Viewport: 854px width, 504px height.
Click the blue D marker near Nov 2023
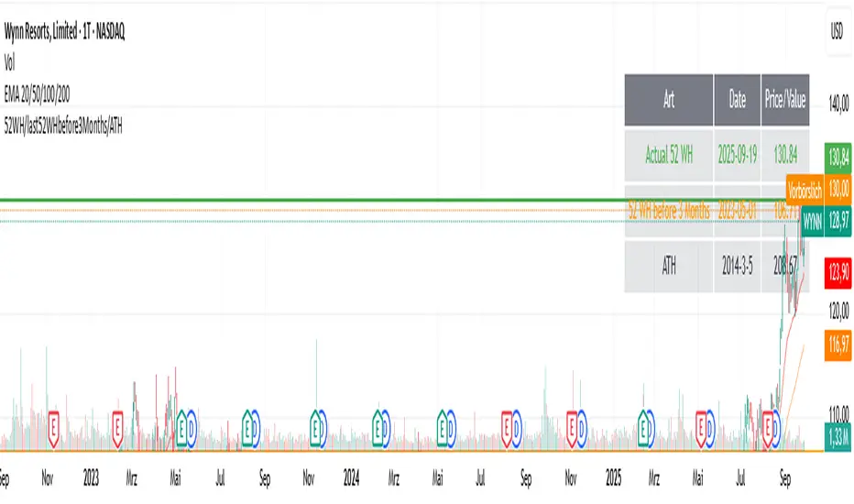tap(322, 429)
